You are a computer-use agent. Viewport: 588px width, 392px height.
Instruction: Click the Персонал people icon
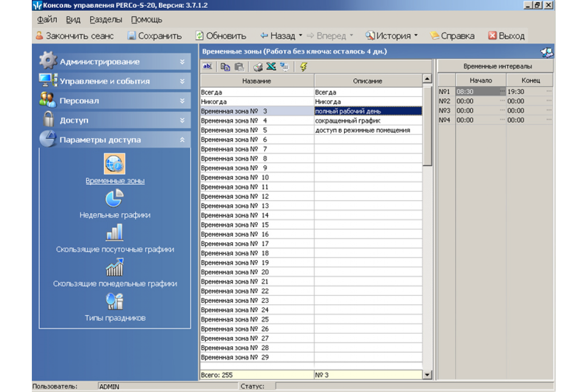[48, 100]
